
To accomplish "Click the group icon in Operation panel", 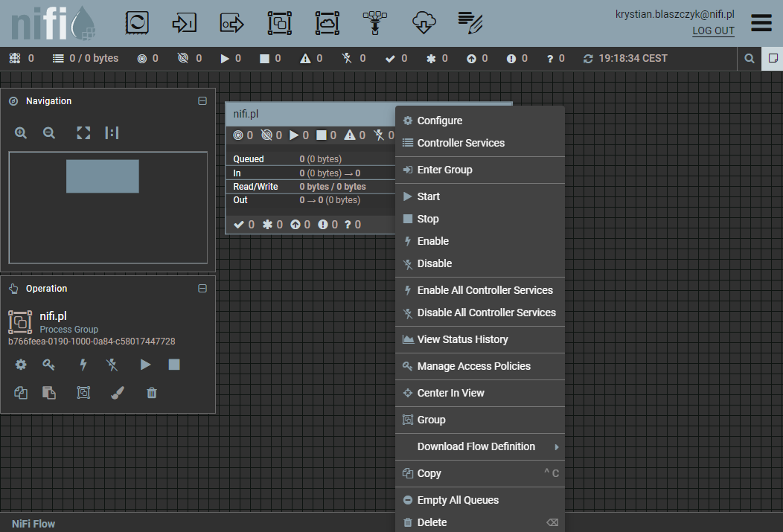I will pyautogui.click(x=83, y=393).
